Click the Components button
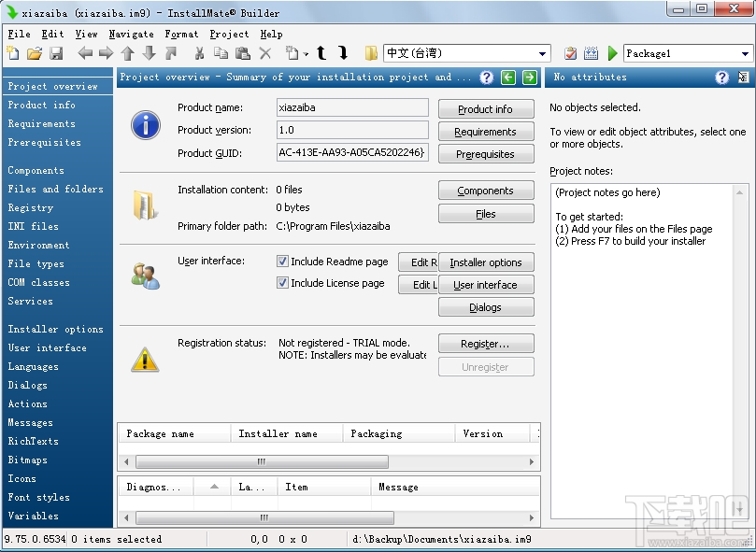Image resolution: width=756 pixels, height=552 pixels. point(486,191)
